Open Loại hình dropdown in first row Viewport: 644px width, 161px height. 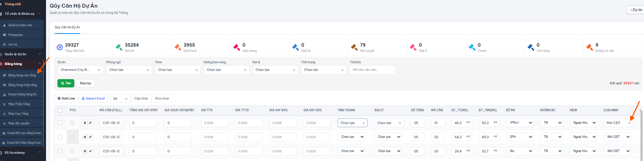coord(618,123)
